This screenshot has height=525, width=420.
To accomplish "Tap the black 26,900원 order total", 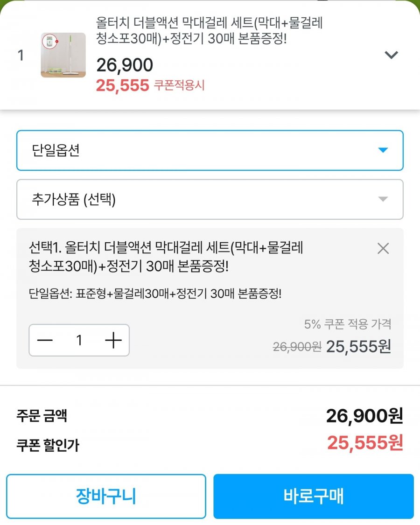I will (364, 415).
